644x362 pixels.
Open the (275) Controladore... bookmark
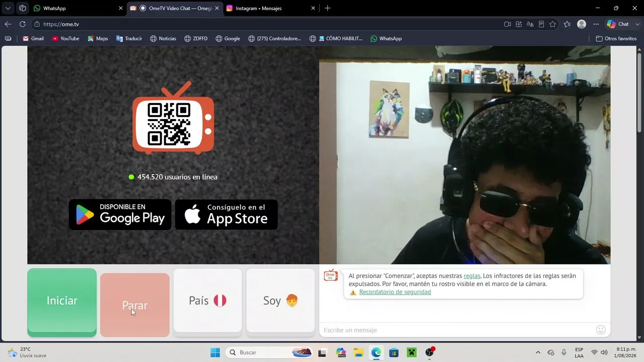point(275,38)
